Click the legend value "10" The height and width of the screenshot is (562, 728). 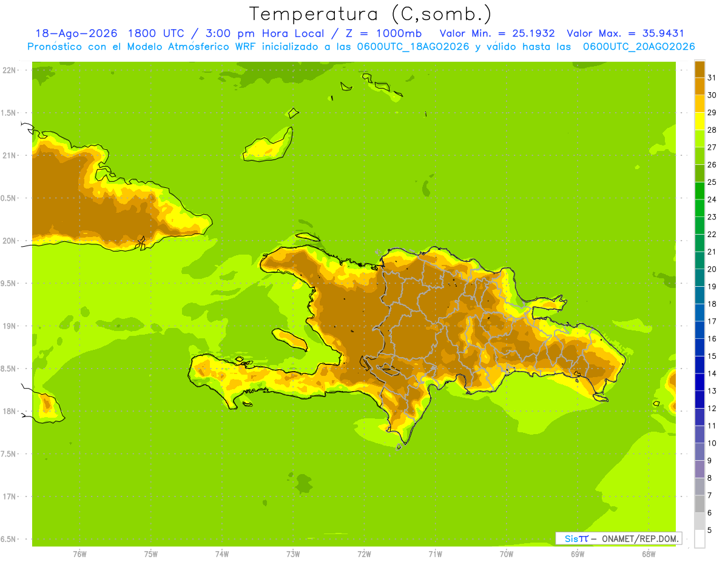712,443
